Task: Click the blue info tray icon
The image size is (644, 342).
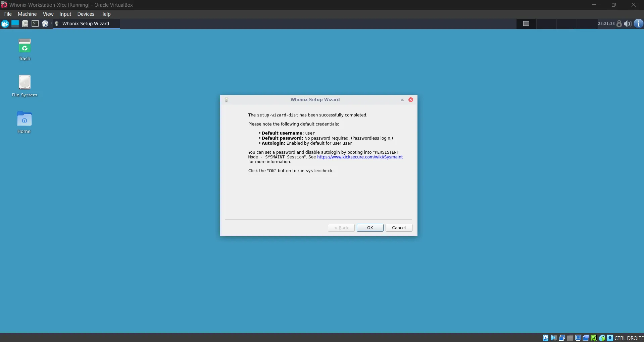Action: coord(638,23)
